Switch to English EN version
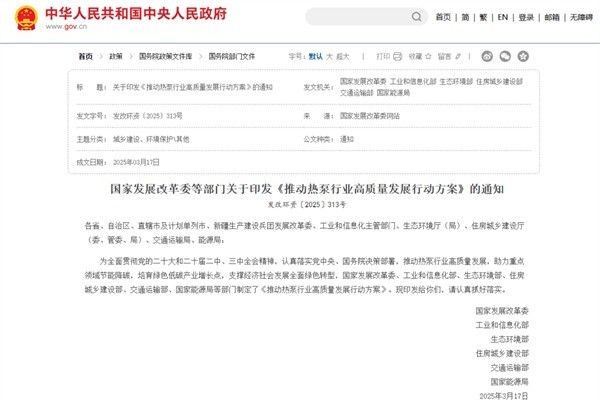The height and width of the screenshot is (403, 600). (502, 17)
